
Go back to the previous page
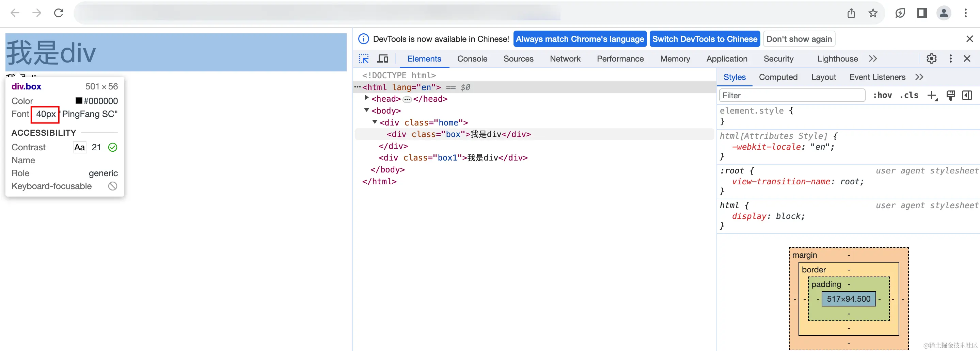[15, 13]
